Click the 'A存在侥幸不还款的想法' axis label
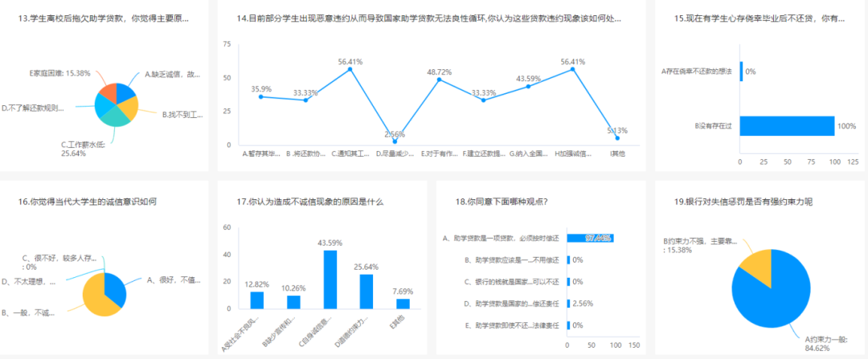This screenshot has width=868, height=359. (696, 71)
